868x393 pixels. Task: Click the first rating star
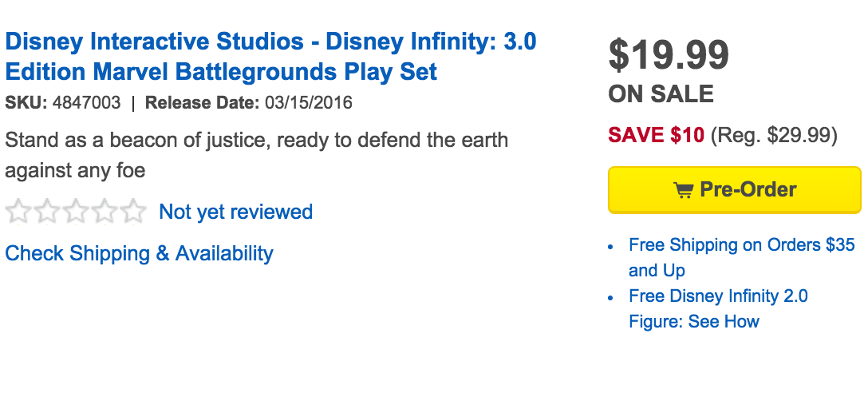pos(18,212)
